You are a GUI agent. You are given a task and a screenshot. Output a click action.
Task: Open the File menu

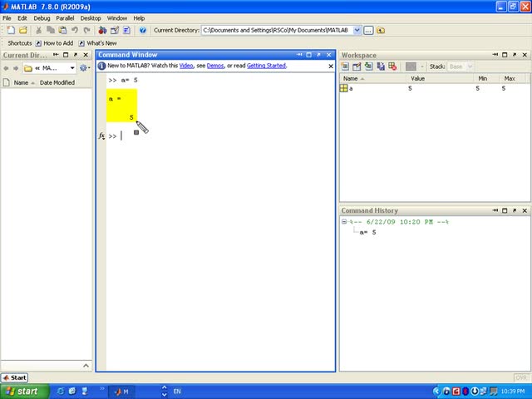(7, 18)
